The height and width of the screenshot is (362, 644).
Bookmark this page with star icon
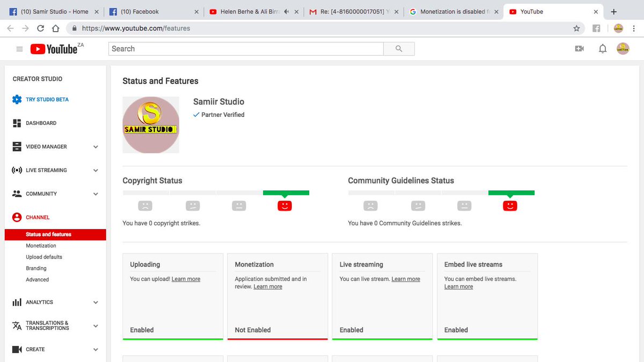pyautogui.click(x=576, y=28)
